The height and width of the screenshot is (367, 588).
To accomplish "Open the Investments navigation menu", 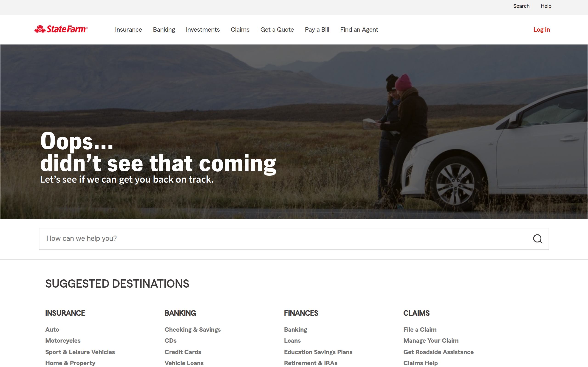I will (203, 30).
